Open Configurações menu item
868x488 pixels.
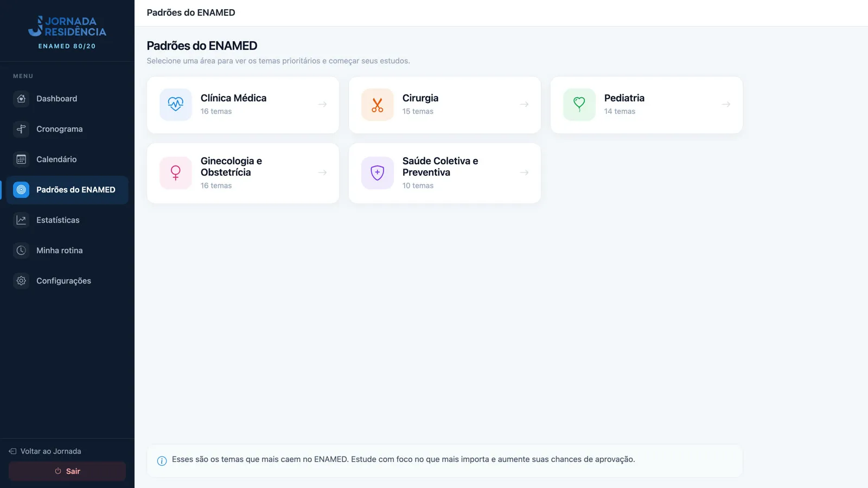coord(67,281)
